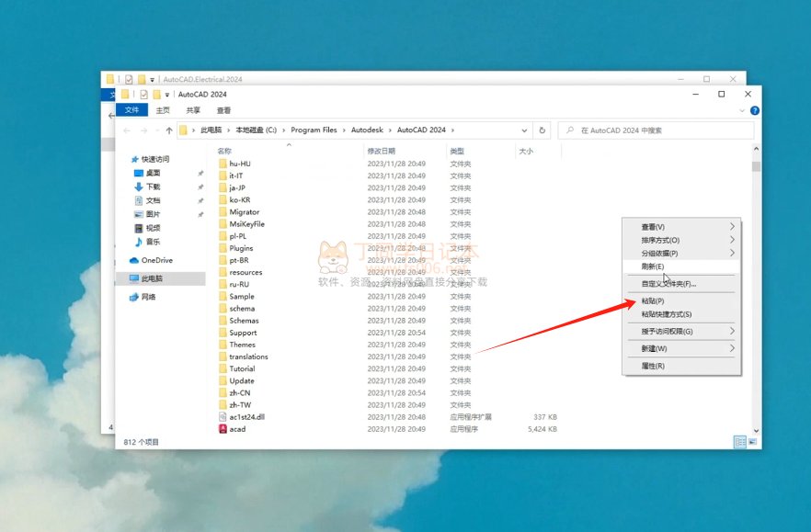Select the MsiKeyFile folder

coord(246,224)
